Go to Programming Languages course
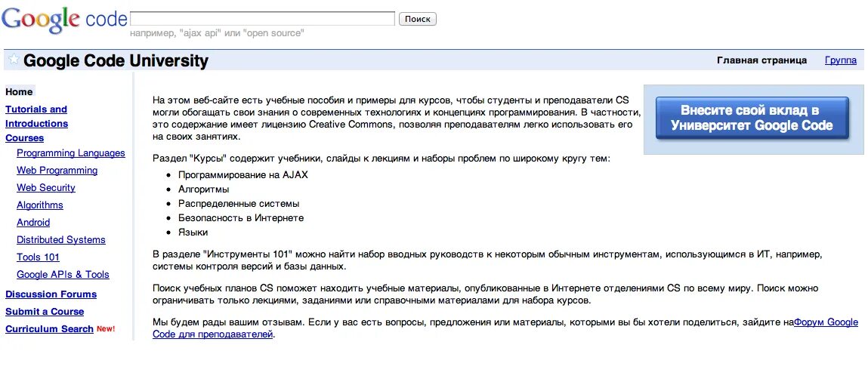The width and height of the screenshot is (868, 385). point(71,153)
